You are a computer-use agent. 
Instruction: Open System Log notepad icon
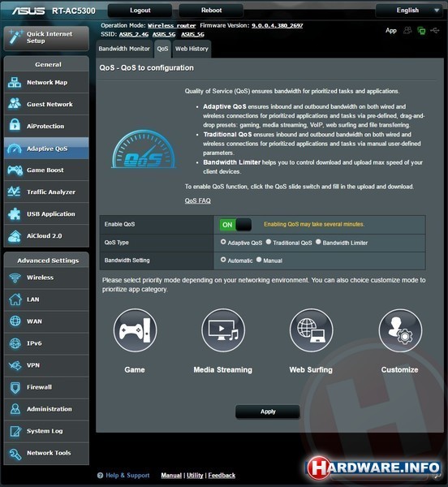(15, 431)
